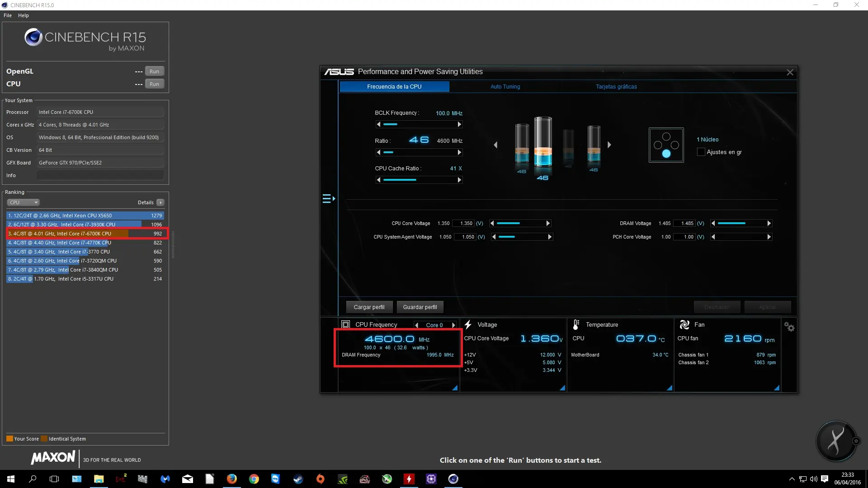Expand the CPU Frequency panel corner triangle
Screen dimensions: 868x488
455,388
